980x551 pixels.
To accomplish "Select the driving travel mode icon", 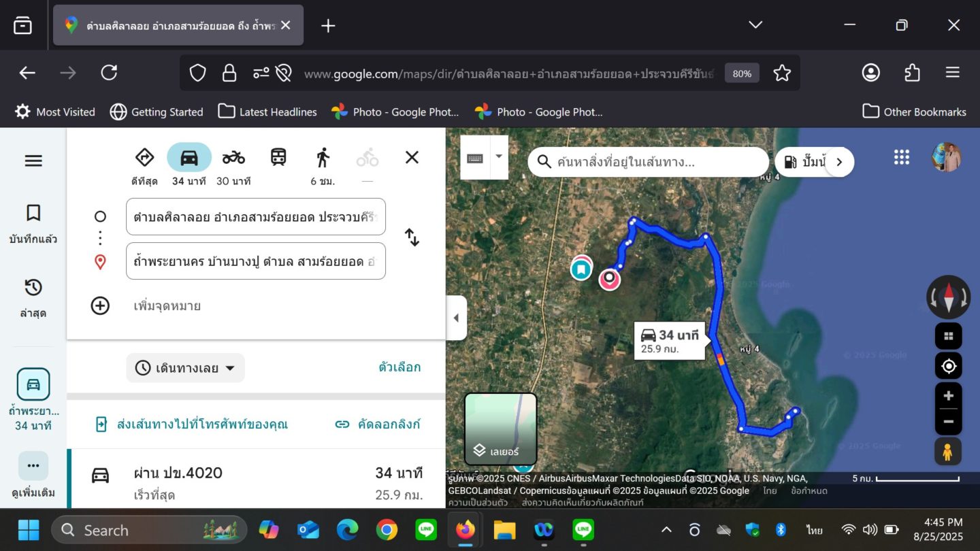I will (189, 158).
